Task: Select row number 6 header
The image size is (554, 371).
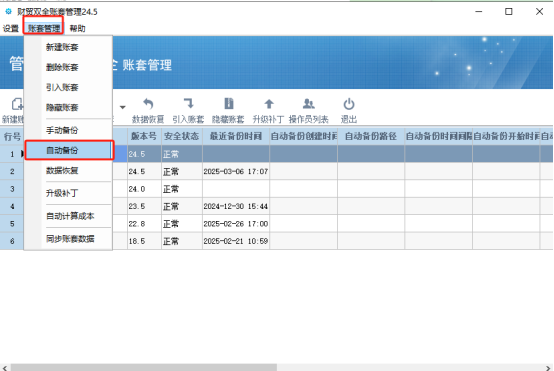Action: coord(12,241)
